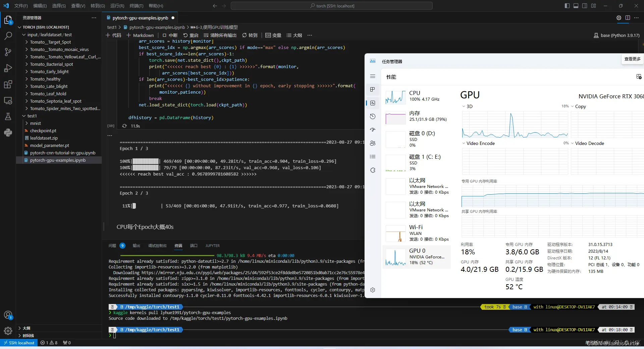Add a new code cell

[113, 35]
